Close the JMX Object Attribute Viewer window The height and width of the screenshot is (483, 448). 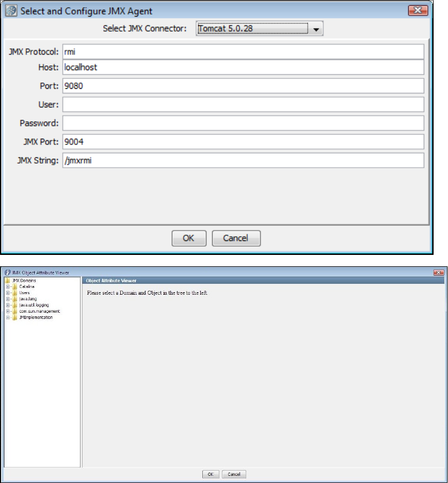(438, 272)
